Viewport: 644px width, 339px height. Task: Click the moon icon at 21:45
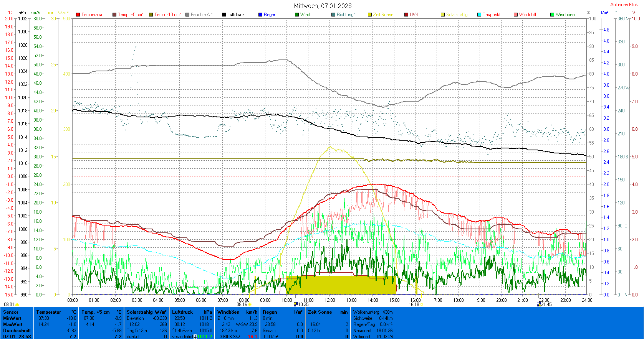539,304
